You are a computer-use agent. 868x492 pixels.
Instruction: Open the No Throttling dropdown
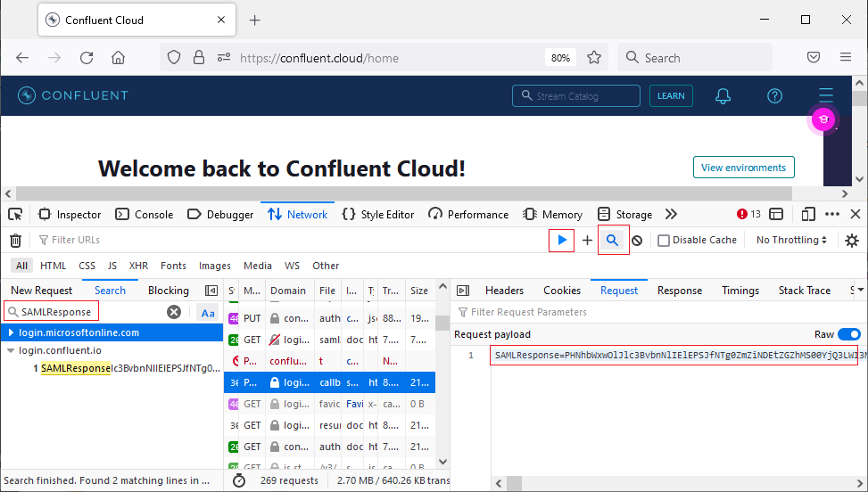(791, 240)
